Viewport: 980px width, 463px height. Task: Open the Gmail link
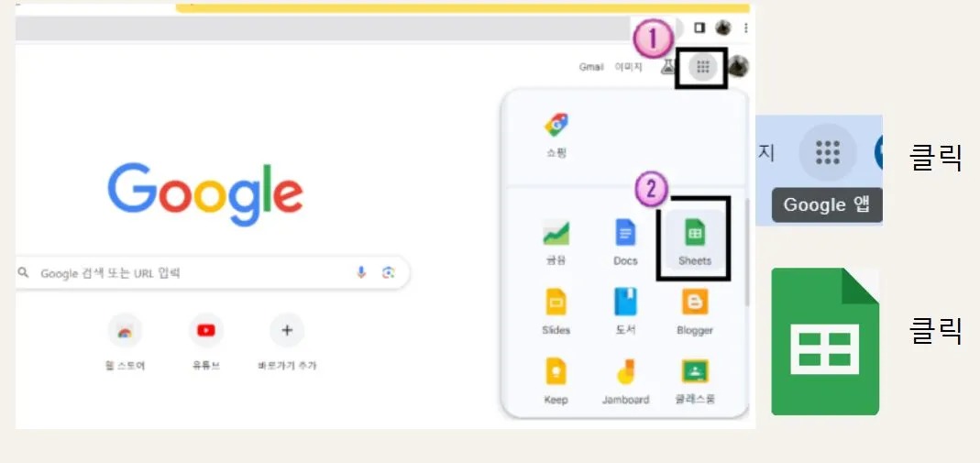pos(590,67)
